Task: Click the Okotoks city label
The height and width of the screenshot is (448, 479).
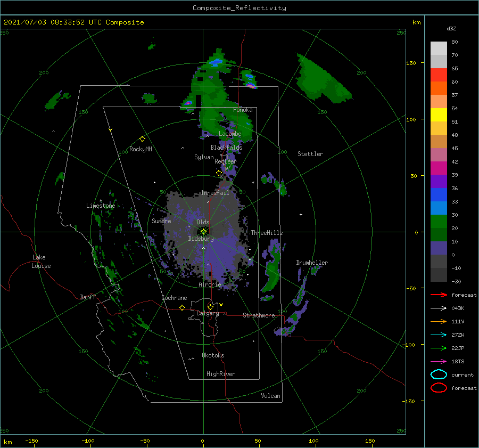Action: (x=213, y=355)
